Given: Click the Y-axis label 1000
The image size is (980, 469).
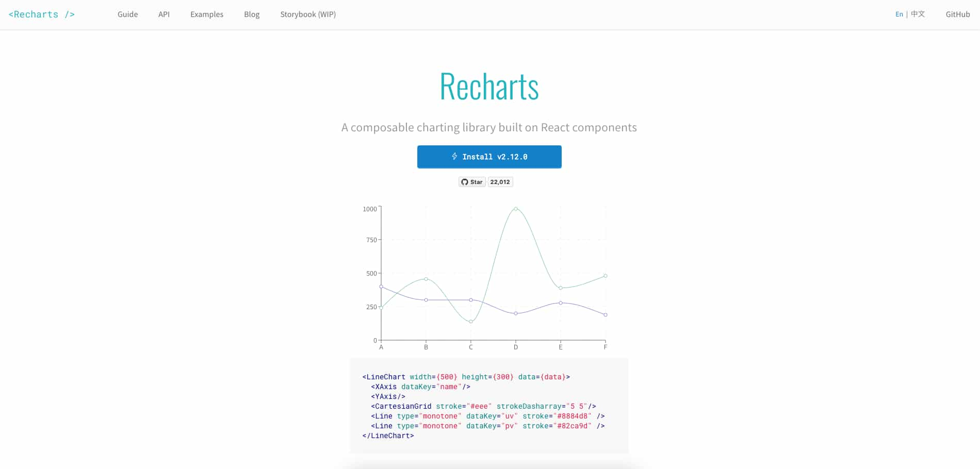Looking at the screenshot, I should (x=370, y=209).
